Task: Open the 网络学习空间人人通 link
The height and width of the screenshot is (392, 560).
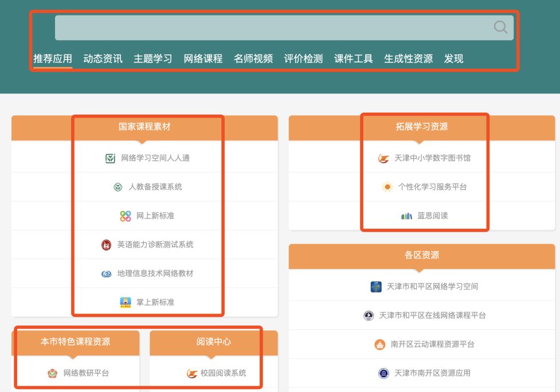Action: tap(155, 158)
